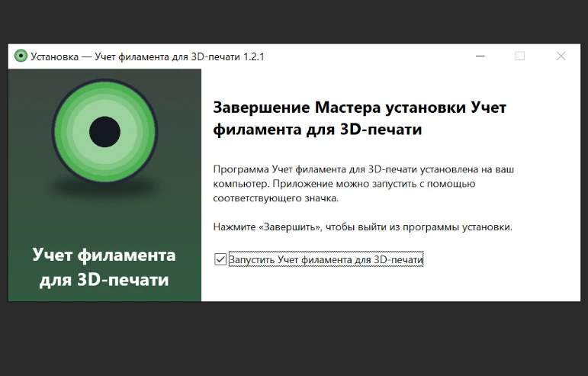588x376 pixels.
Task: Click the text 'Нажмите «Завершить», чтобы выйти'
Action: click(x=297, y=227)
